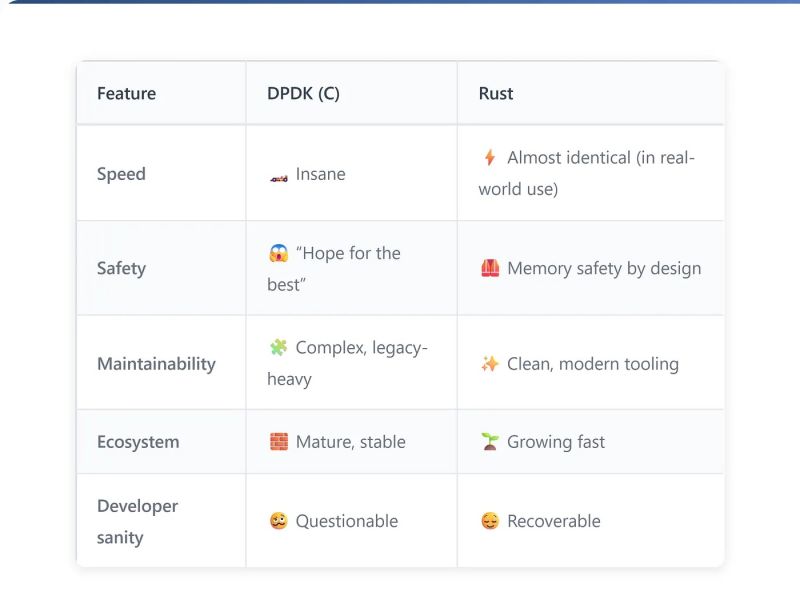
Task: Click the 'Maintainability' row label
Action: point(157,363)
